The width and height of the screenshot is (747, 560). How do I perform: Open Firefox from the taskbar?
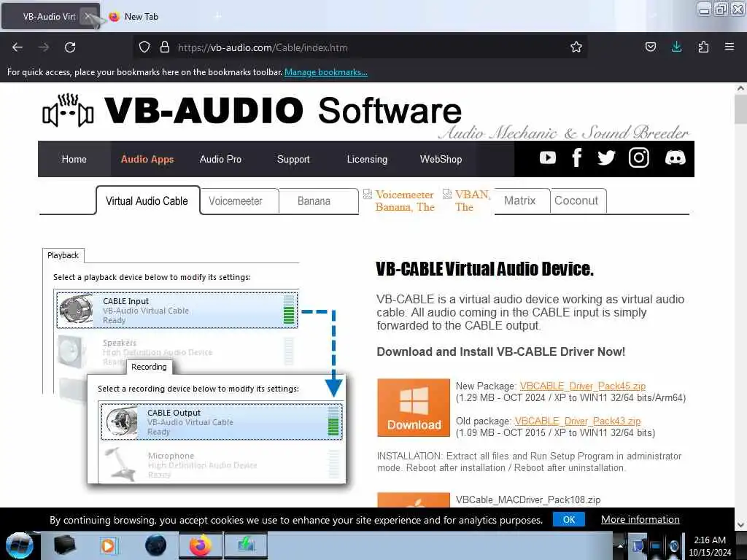pyautogui.click(x=201, y=545)
